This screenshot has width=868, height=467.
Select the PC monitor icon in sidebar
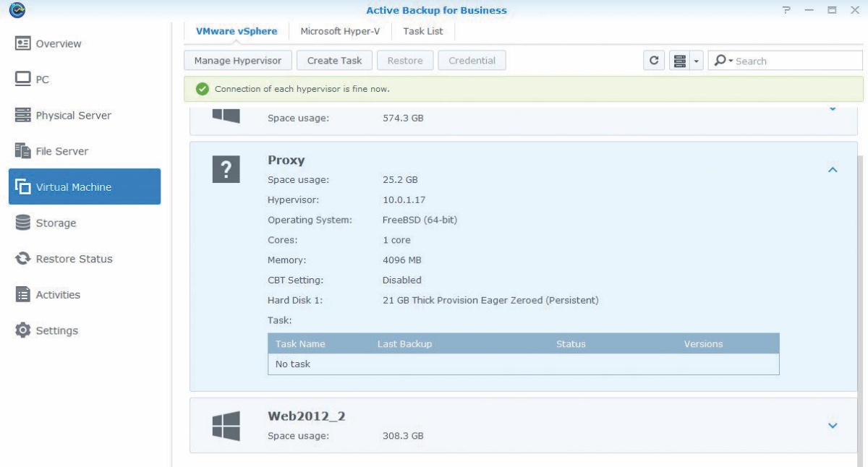coord(23,79)
